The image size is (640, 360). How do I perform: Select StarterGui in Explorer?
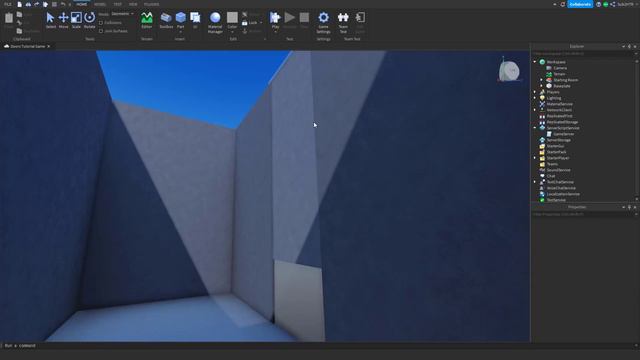click(555, 146)
